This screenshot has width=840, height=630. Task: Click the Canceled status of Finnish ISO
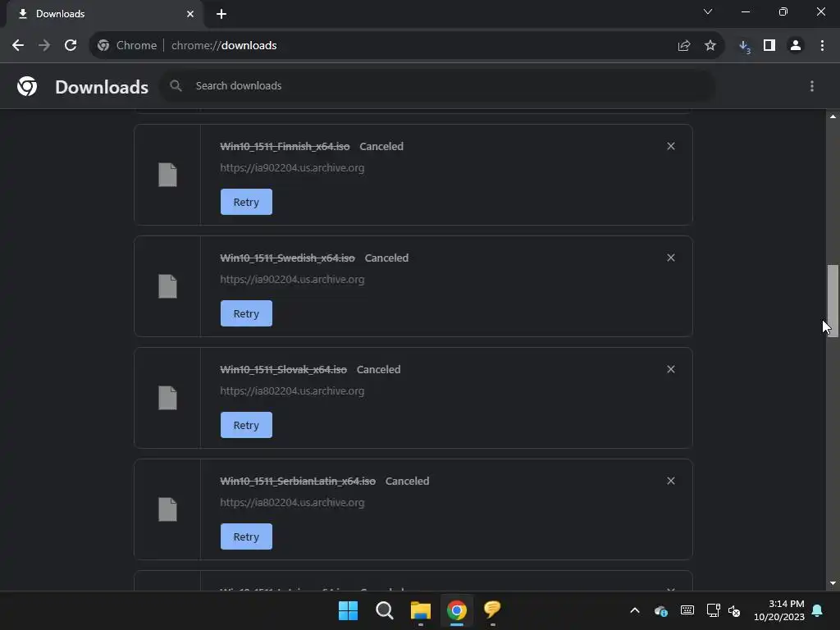point(381,146)
